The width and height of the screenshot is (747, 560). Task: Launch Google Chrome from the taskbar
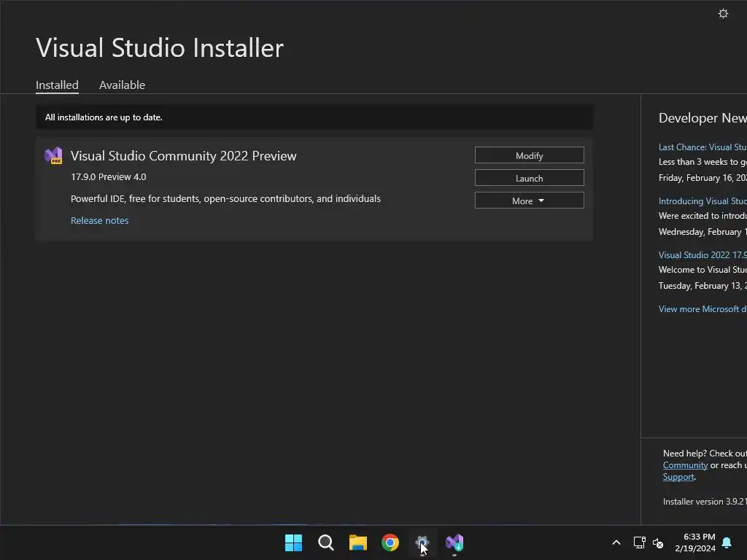tap(390, 542)
